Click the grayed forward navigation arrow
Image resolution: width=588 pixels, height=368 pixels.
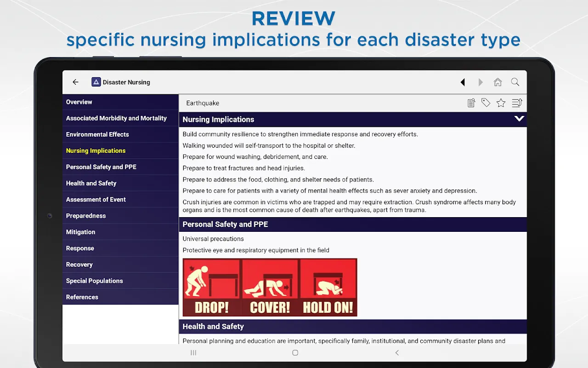click(481, 82)
